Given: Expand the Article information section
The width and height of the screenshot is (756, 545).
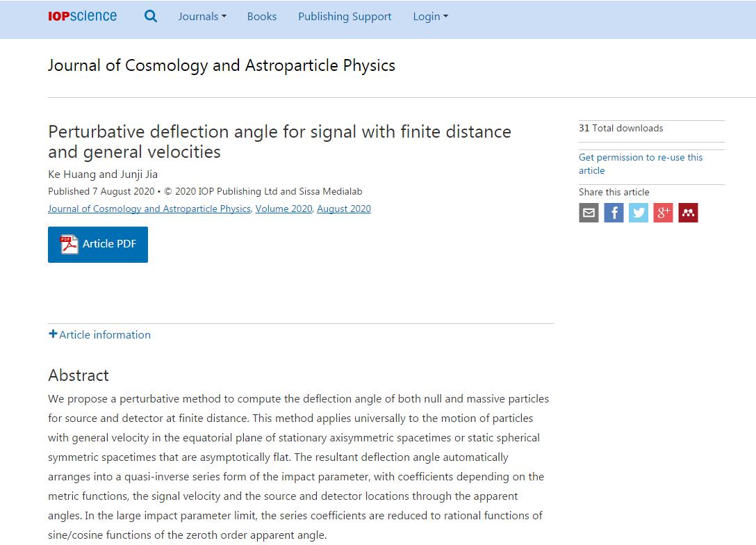Looking at the screenshot, I should pos(99,334).
